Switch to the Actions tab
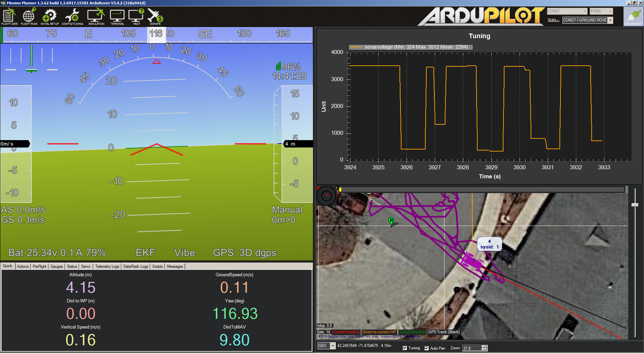Image resolution: width=644 pixels, height=354 pixels. coord(23,267)
